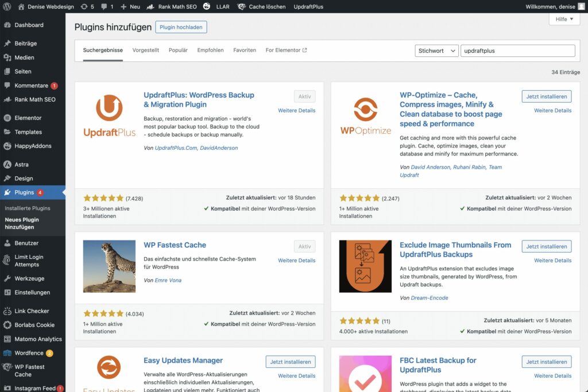Screen dimensions: 588x392
Task: Install Easy Updates Manager plugin
Action: [x=291, y=362]
